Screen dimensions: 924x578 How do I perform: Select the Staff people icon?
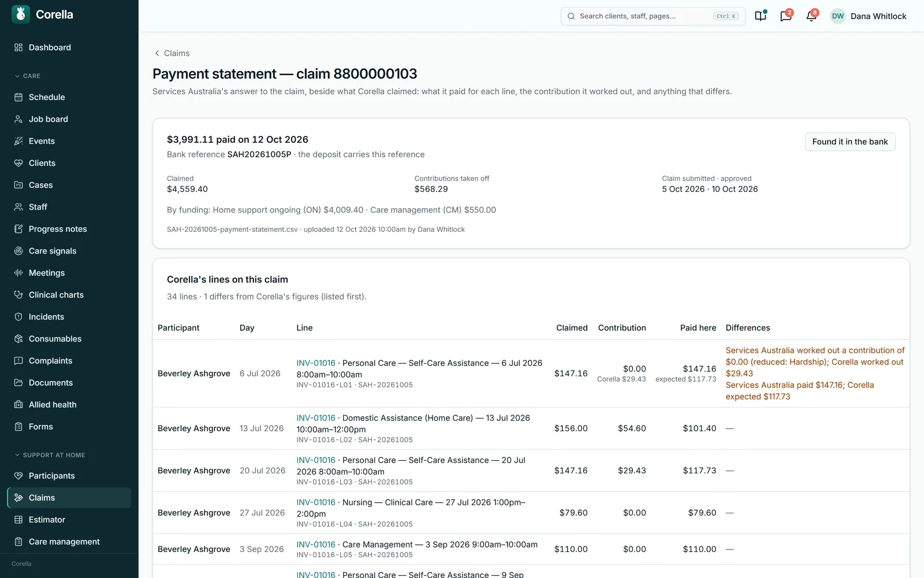[18, 207]
